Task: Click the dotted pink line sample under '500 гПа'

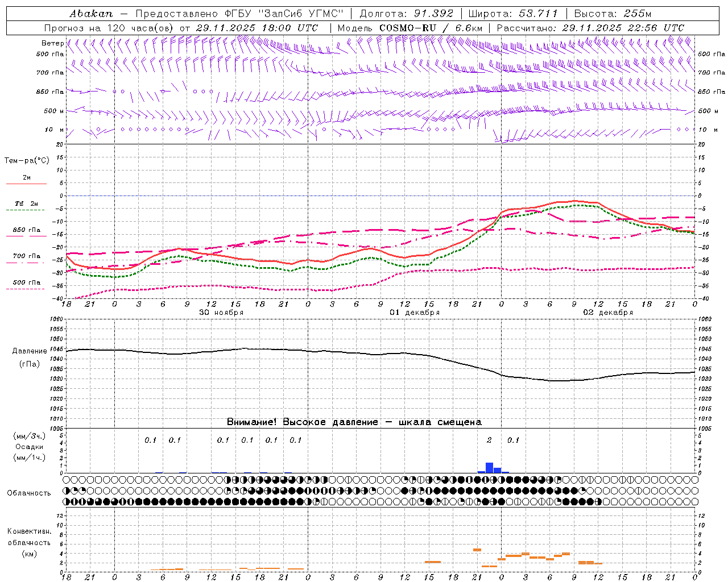Action: [x=26, y=289]
